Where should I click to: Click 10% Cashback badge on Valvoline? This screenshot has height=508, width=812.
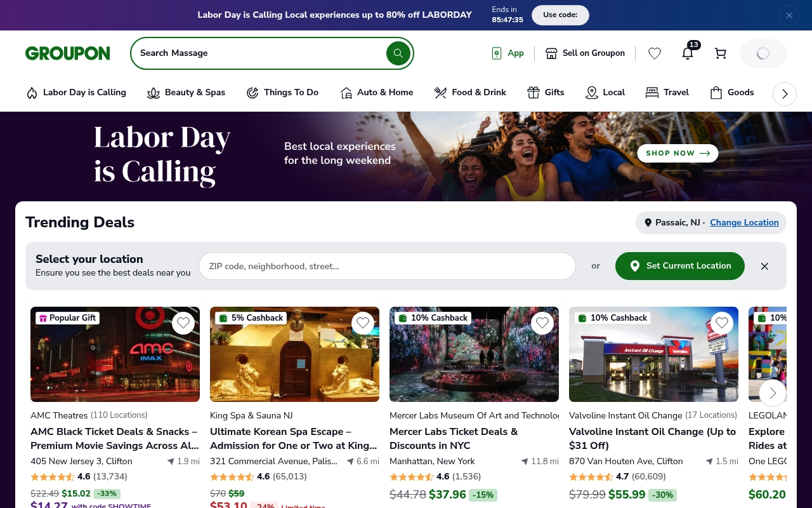coord(613,318)
